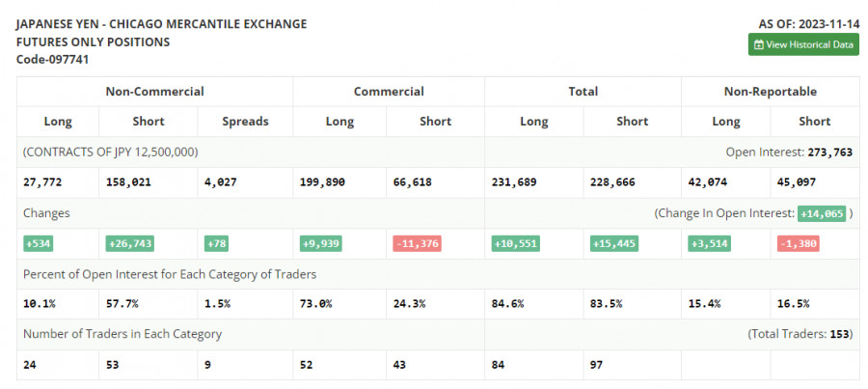The height and width of the screenshot is (389, 868).
Task: Select the non-reportable short value 45,097
Action: (796, 181)
